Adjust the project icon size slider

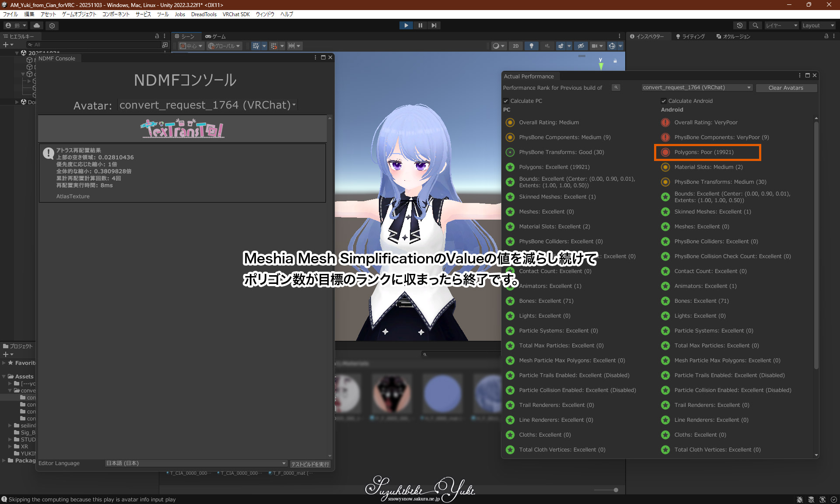(616, 490)
